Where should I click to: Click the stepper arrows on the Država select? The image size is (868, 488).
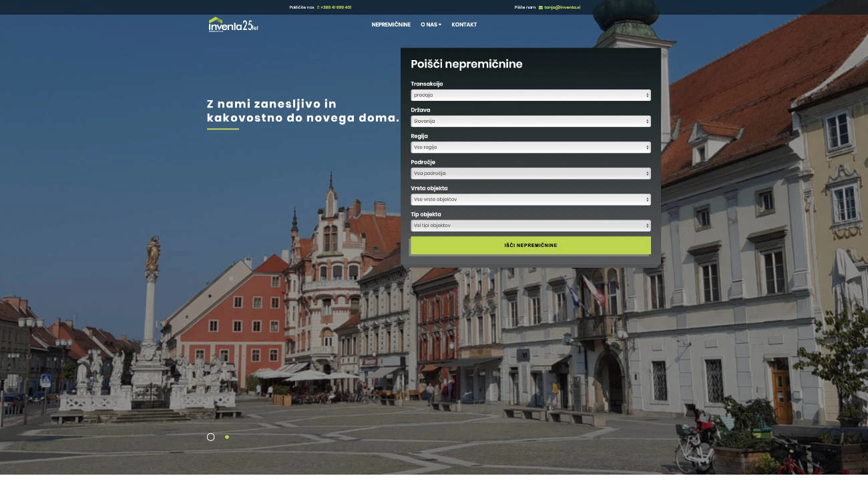click(x=646, y=121)
